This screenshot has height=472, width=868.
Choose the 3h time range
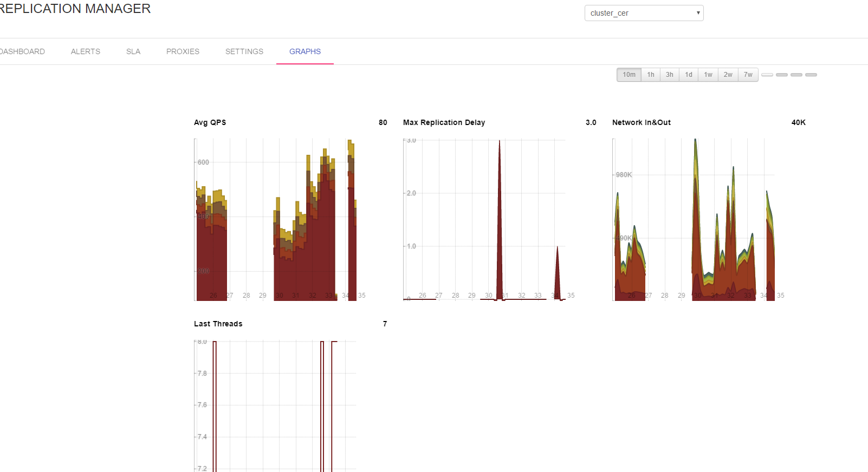(x=670, y=75)
